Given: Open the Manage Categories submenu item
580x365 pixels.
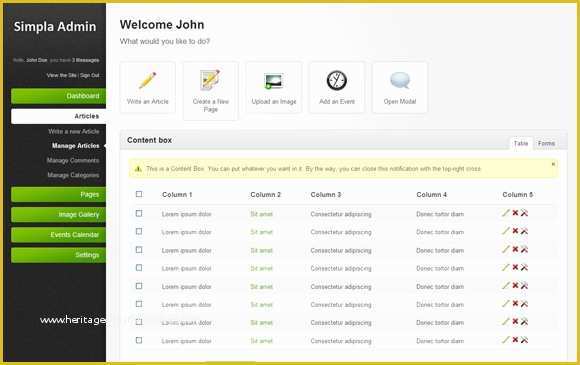Looking at the screenshot, I should click(73, 175).
